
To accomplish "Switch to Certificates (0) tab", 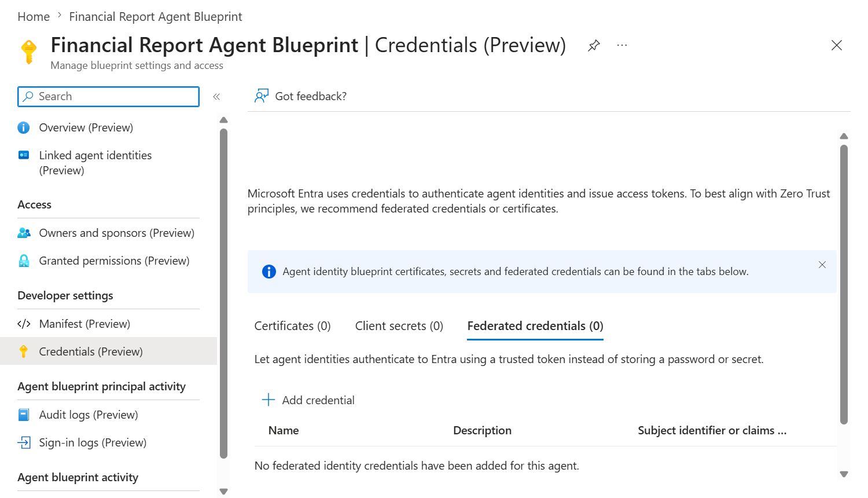I will [x=293, y=326].
